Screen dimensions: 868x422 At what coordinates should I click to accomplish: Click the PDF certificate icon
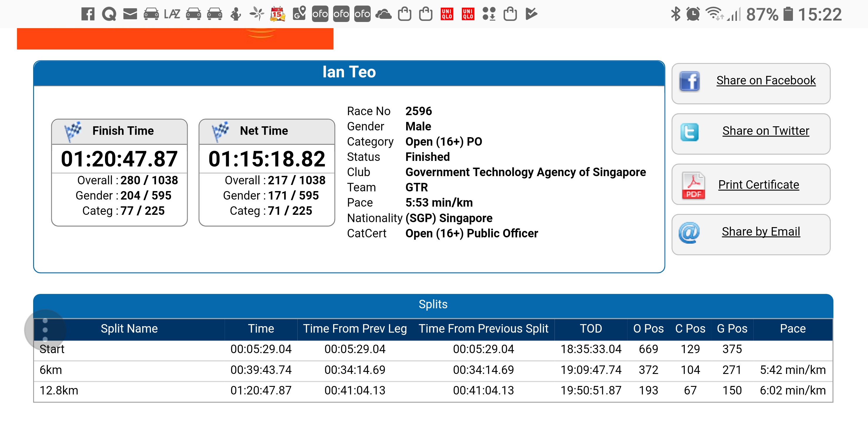coord(693,185)
